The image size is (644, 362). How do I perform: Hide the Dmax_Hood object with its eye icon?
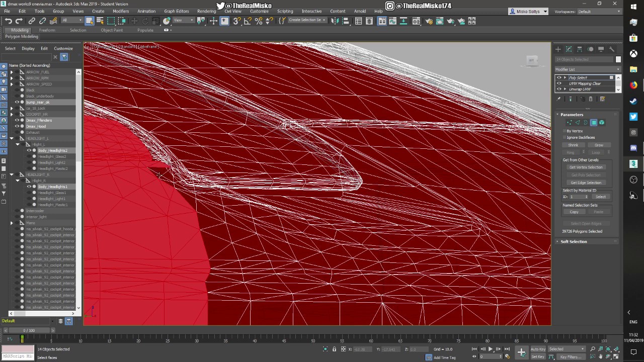pos(17,126)
